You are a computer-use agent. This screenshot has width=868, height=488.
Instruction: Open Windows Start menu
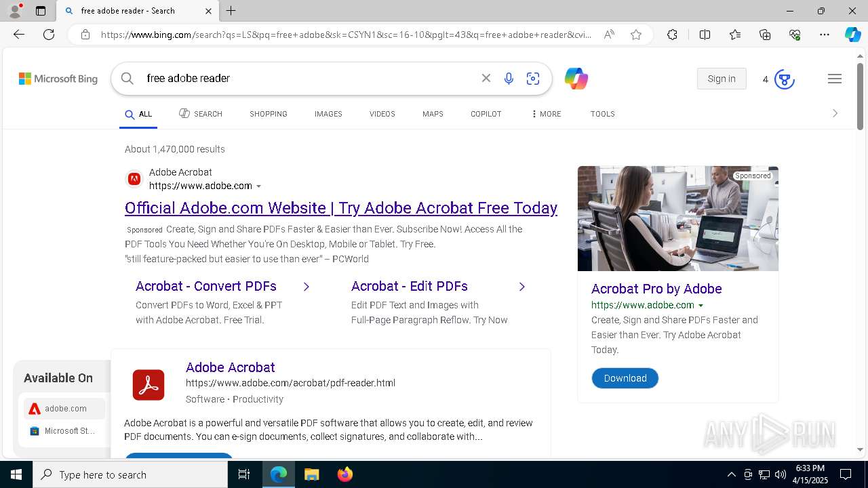click(x=16, y=474)
